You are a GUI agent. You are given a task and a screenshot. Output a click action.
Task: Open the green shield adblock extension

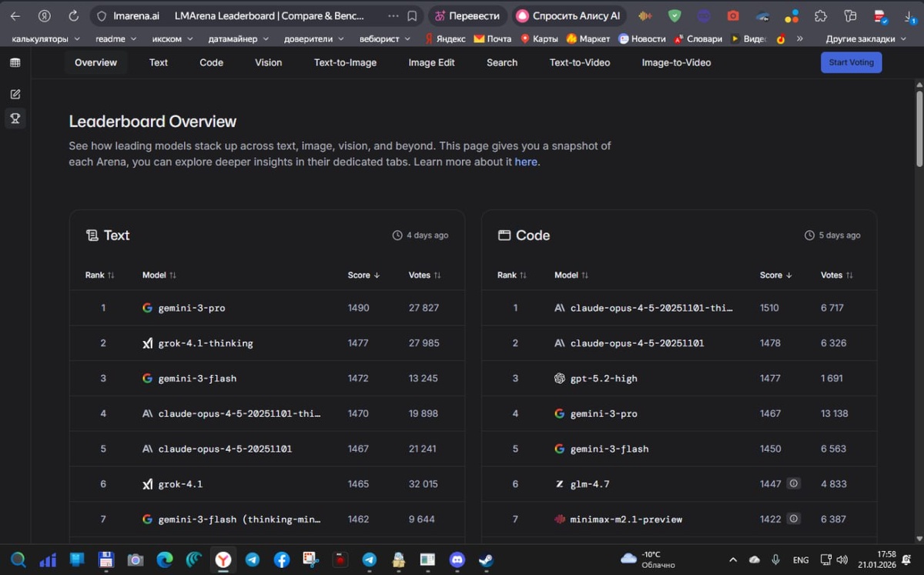click(x=675, y=15)
